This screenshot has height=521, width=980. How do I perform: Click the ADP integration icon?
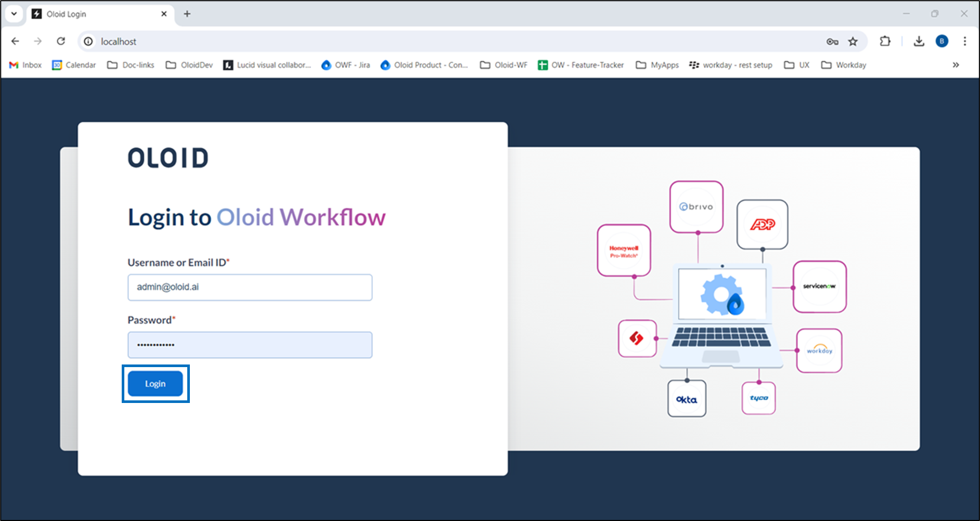[x=763, y=225]
